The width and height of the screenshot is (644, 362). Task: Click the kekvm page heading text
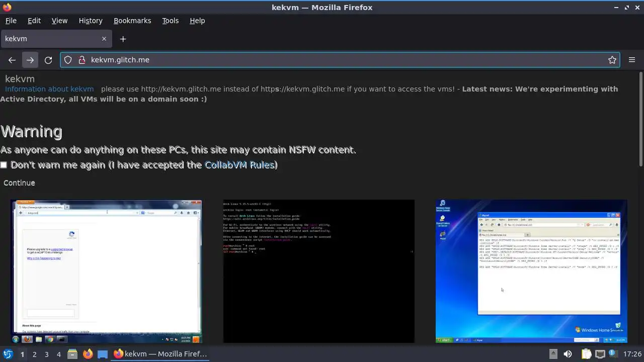[x=20, y=79]
